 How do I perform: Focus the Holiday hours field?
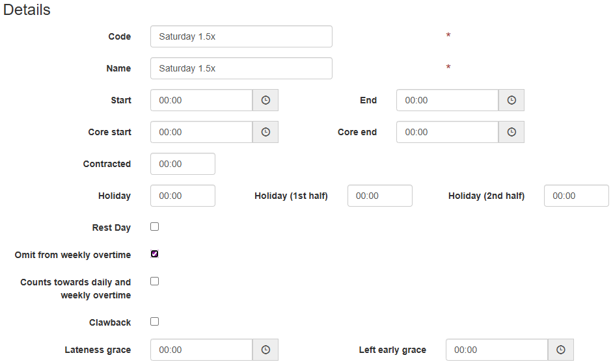click(183, 196)
